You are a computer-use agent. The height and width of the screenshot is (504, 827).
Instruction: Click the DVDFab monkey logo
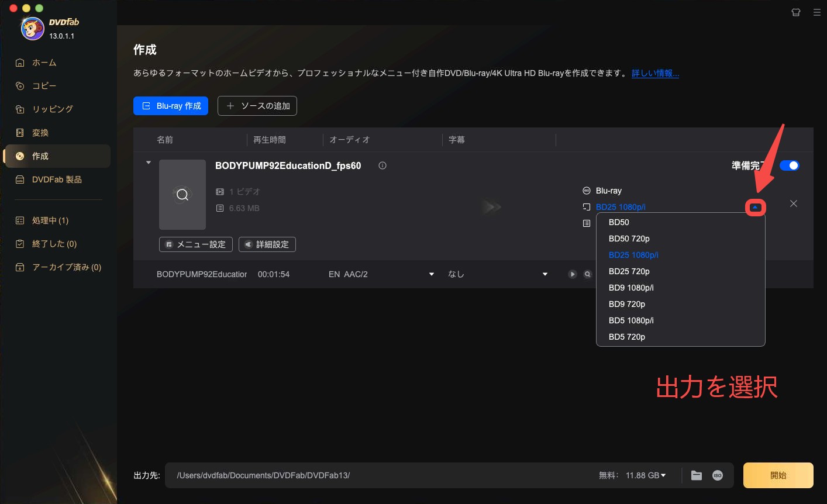(x=32, y=28)
